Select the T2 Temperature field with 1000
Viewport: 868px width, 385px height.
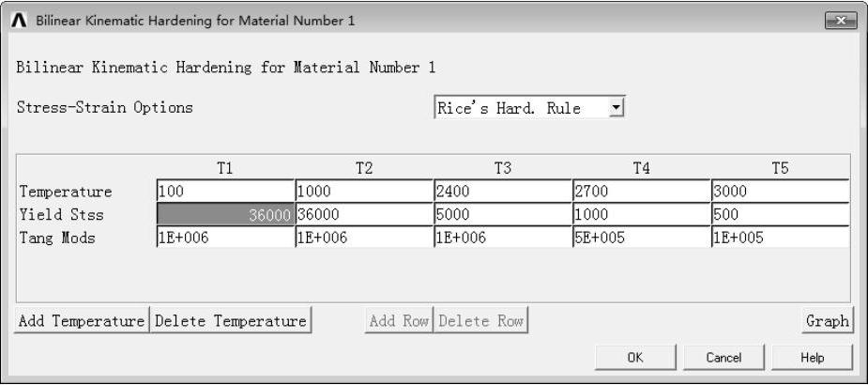(x=365, y=192)
